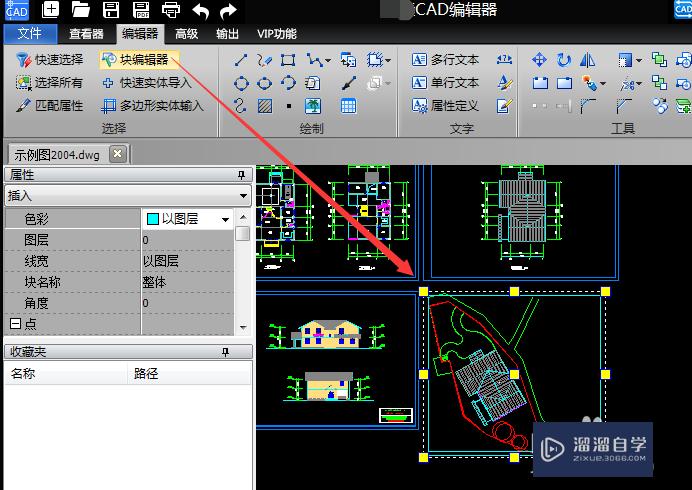Click the 匹配属性 button
Image resolution: width=692 pixels, height=490 pixels.
(x=49, y=106)
